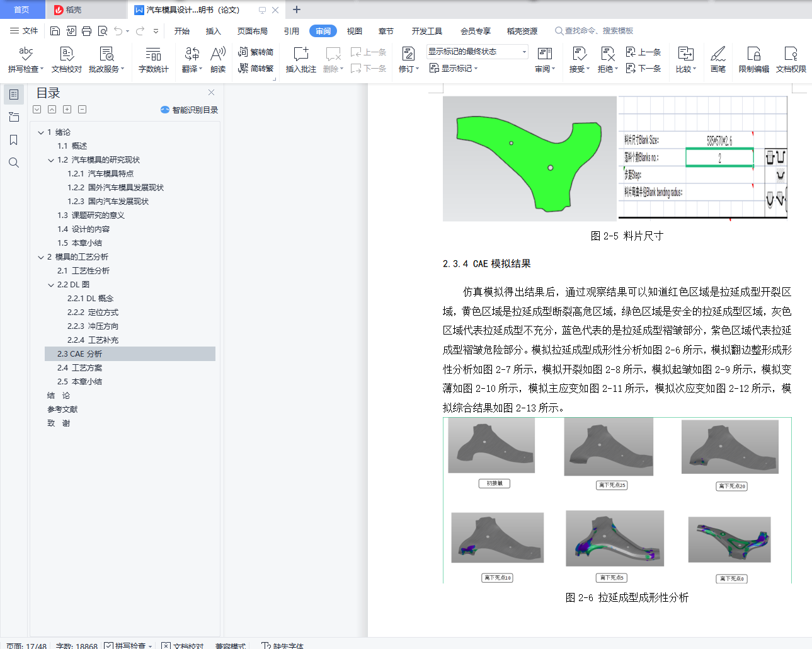Screen dimensions: 812x649
Task: Open the chapter navigation icon in the sidebar
Action: click(x=14, y=117)
